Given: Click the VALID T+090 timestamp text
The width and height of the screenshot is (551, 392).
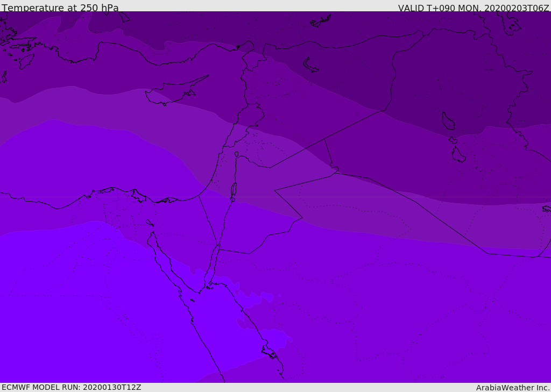Looking at the screenshot, I should pyautogui.click(x=474, y=8).
